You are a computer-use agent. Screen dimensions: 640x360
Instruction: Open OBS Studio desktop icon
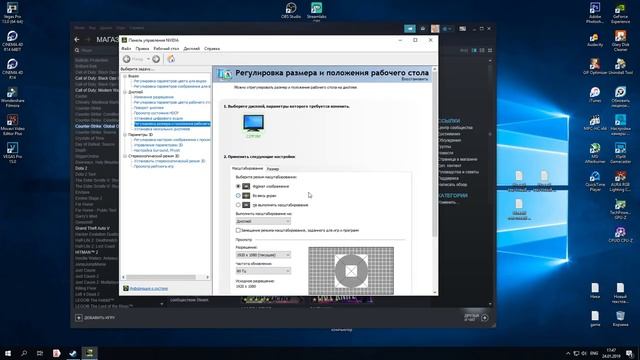[x=291, y=10]
